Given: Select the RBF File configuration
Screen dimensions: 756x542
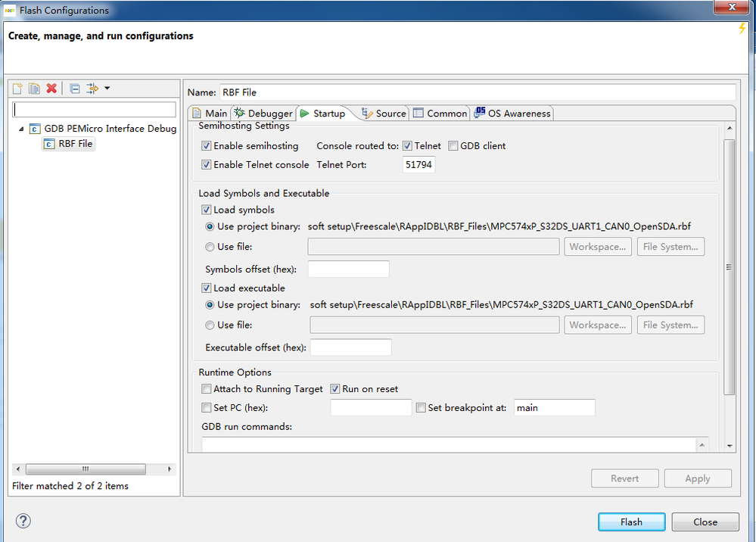Looking at the screenshot, I should (x=75, y=144).
